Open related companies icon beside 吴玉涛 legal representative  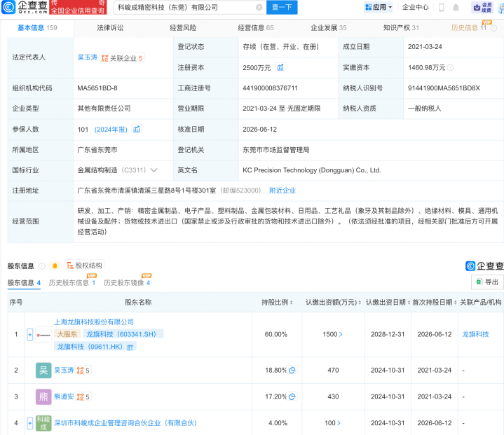104,58
